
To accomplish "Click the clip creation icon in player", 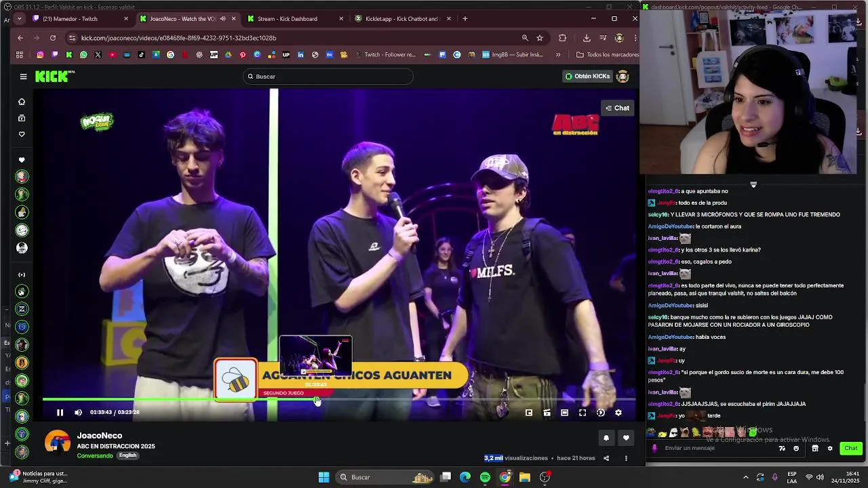I will click(547, 412).
